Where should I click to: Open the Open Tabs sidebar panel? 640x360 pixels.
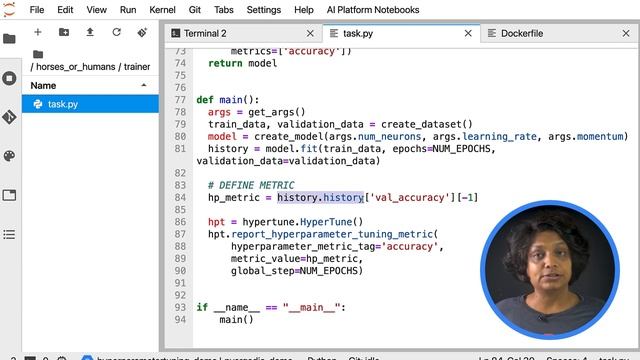point(9,195)
